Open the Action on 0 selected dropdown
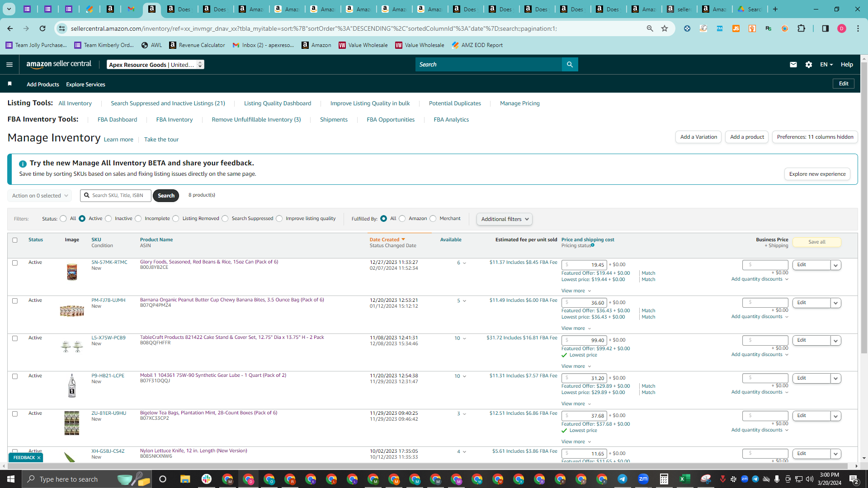868x488 pixels. pos(40,196)
